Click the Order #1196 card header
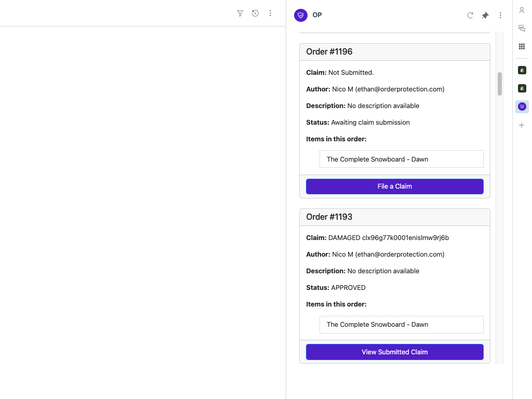Image resolution: width=532 pixels, height=399 pixels. [x=395, y=52]
